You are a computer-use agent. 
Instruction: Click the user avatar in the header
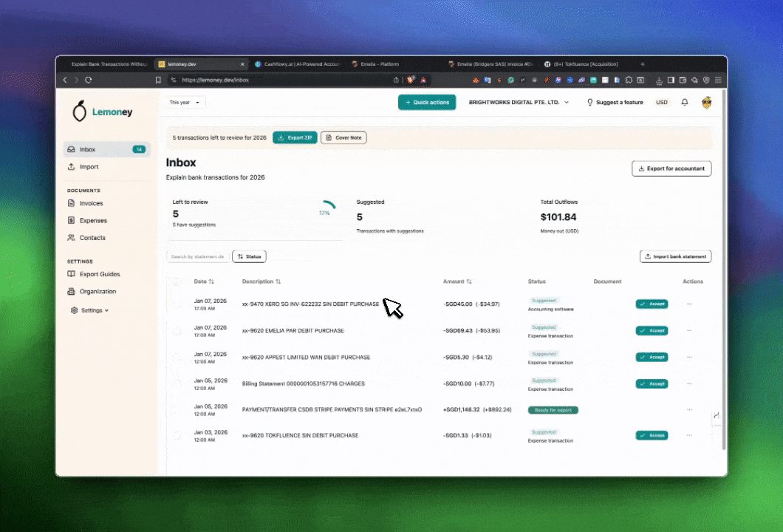click(x=706, y=103)
